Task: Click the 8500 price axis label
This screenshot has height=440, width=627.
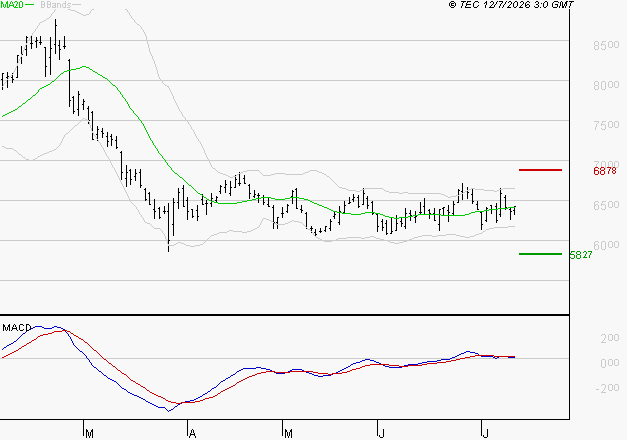Action: [606, 45]
